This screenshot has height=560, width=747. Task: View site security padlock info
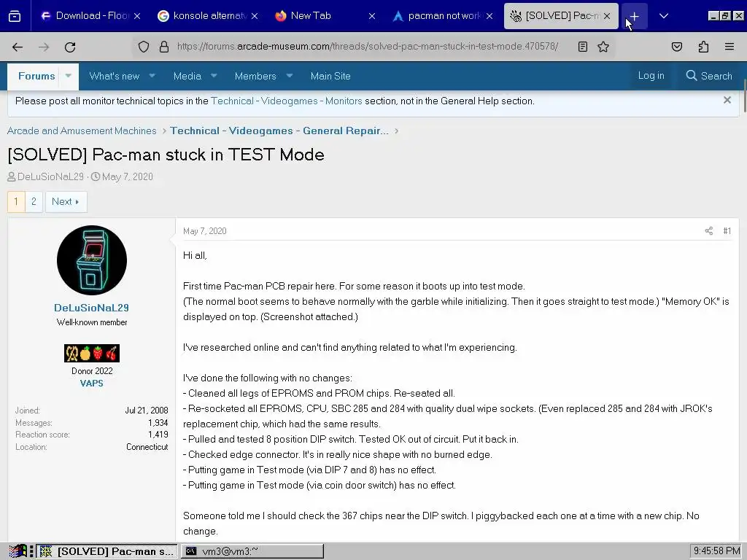(164, 47)
